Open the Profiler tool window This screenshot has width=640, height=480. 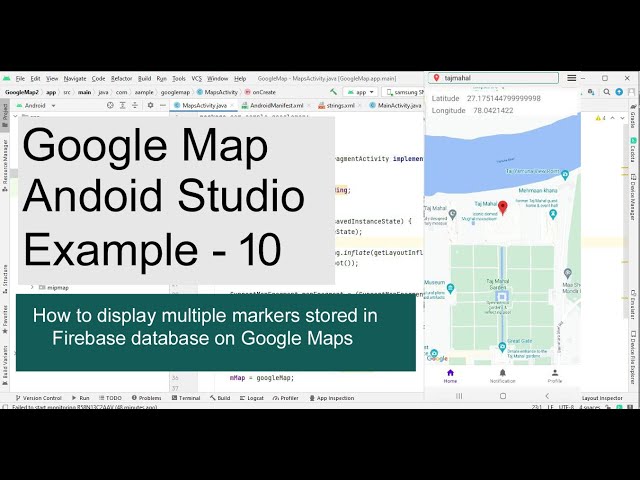pos(286,398)
